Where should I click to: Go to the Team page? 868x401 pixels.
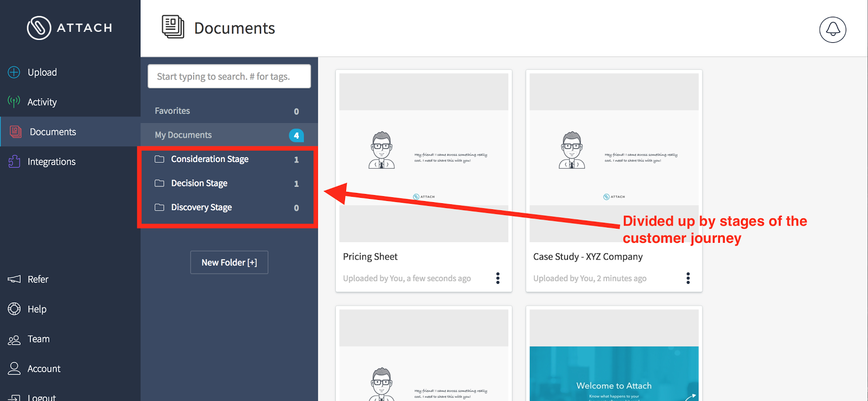(39, 339)
